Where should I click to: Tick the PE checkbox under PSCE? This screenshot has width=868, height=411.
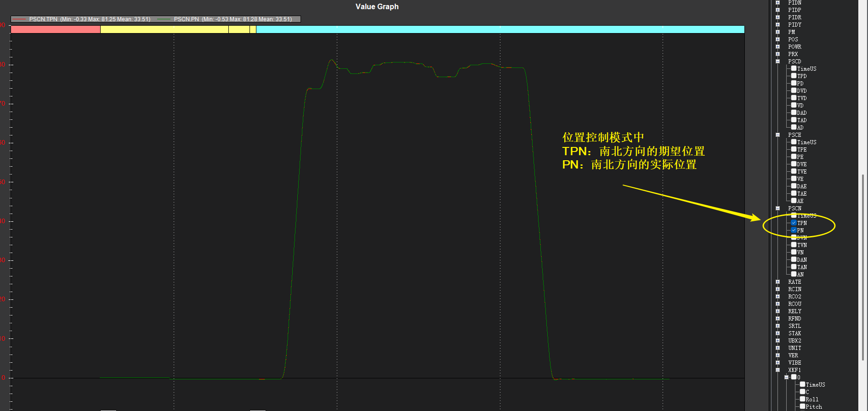pyautogui.click(x=794, y=157)
